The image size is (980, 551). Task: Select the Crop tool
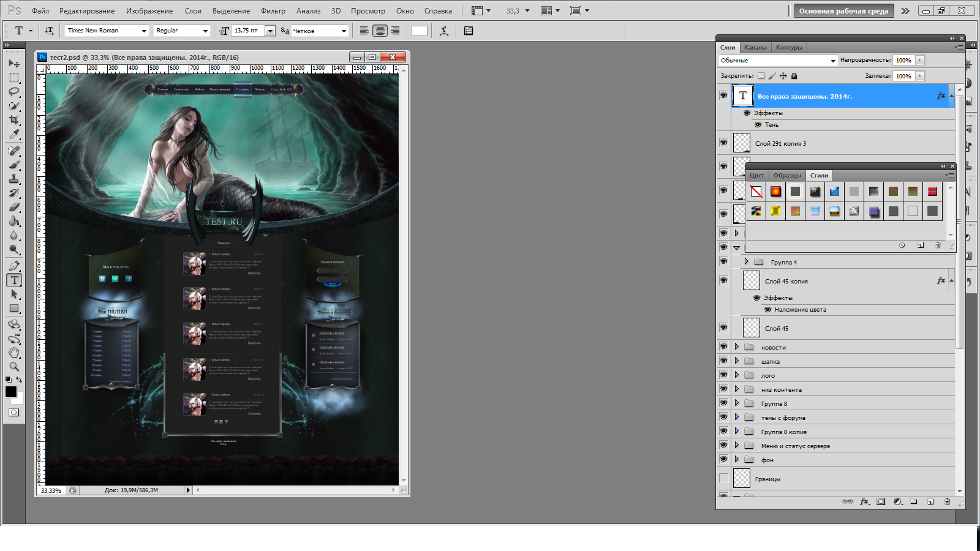pyautogui.click(x=14, y=120)
